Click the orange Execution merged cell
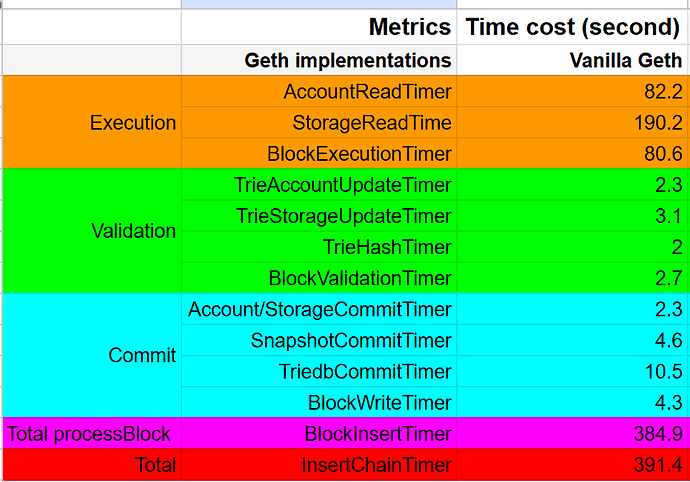The height and width of the screenshot is (482, 690). click(x=92, y=122)
